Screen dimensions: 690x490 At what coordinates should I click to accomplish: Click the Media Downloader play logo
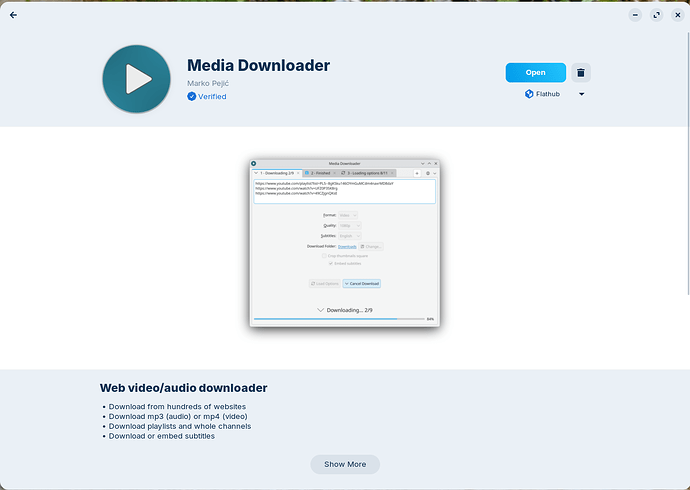(136, 79)
